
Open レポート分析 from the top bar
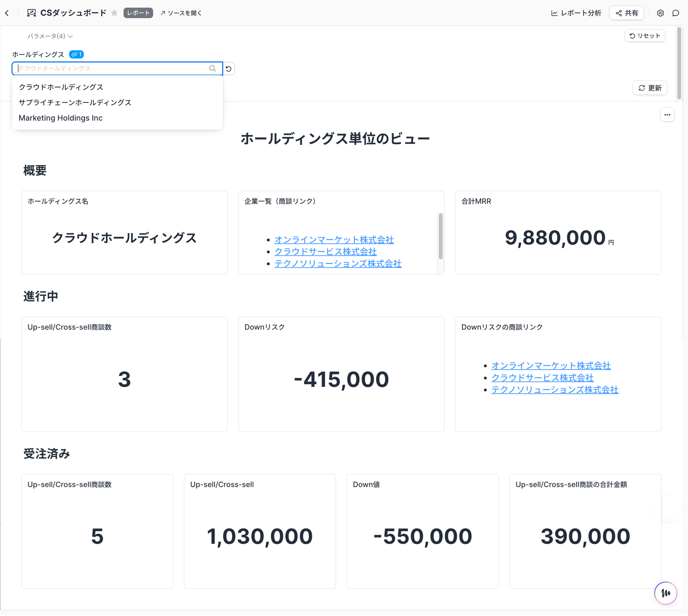pyautogui.click(x=576, y=13)
